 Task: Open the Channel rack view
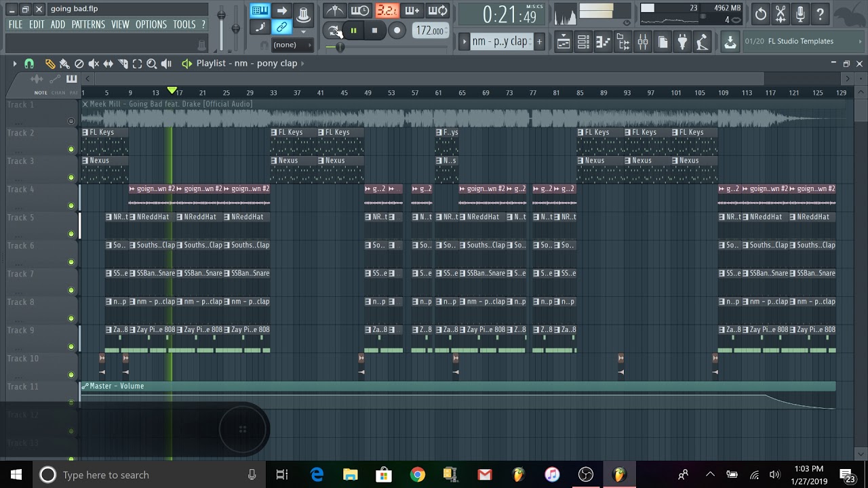click(x=583, y=42)
